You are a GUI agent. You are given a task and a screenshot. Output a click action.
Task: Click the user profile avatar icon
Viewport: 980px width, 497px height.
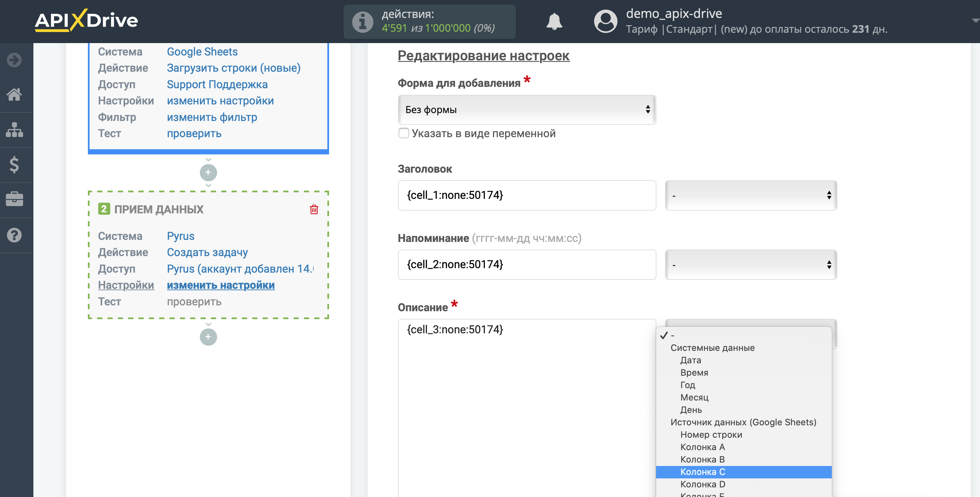coord(605,21)
